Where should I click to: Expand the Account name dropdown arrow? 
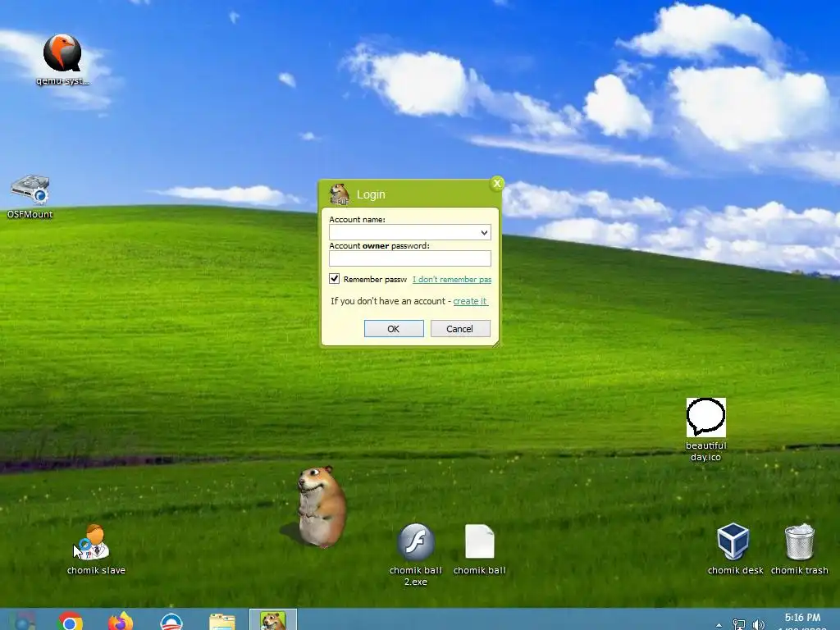[484, 232]
